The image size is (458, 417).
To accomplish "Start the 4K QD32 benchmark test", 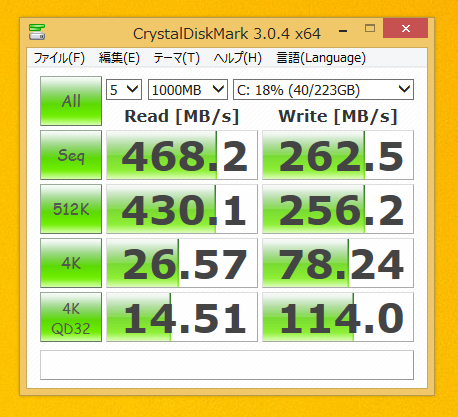I will click(x=71, y=317).
